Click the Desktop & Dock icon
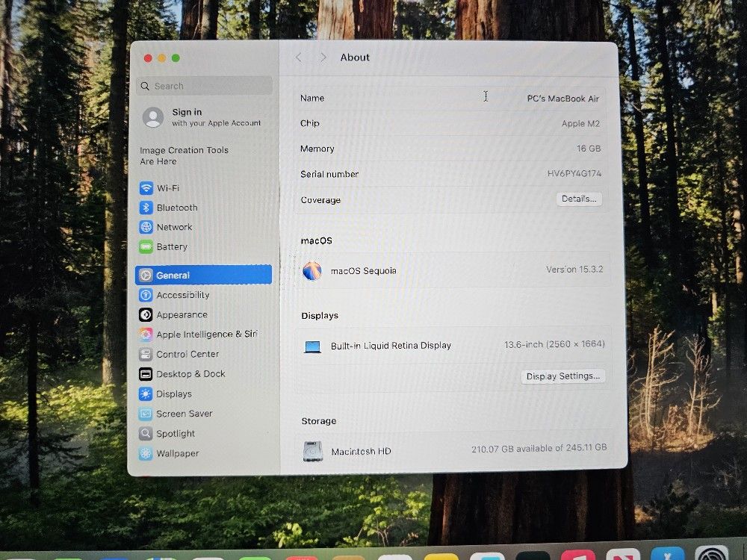Image resolution: width=747 pixels, height=560 pixels. coord(146,374)
